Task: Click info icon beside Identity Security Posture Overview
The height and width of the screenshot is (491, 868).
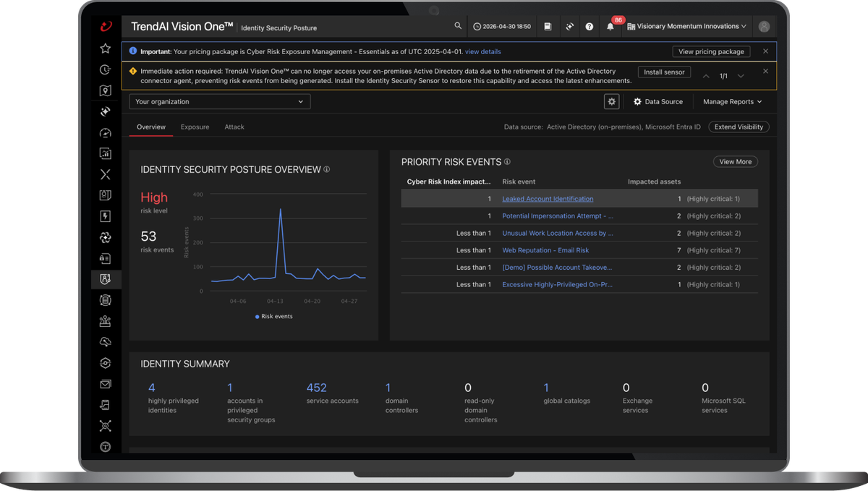Action: tap(327, 169)
